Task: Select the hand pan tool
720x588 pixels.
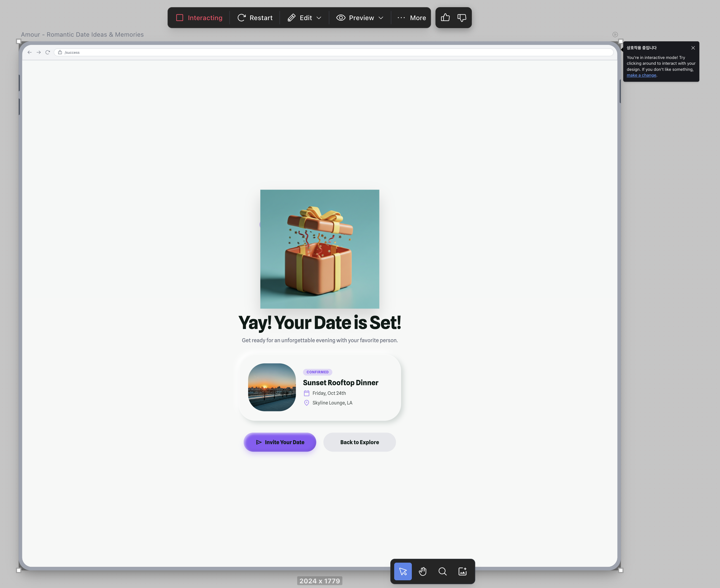Action: (x=423, y=571)
